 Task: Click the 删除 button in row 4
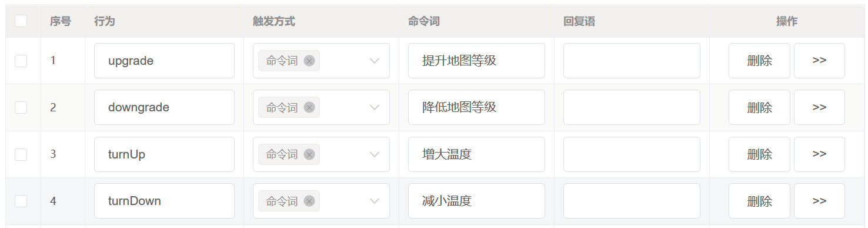tap(759, 201)
